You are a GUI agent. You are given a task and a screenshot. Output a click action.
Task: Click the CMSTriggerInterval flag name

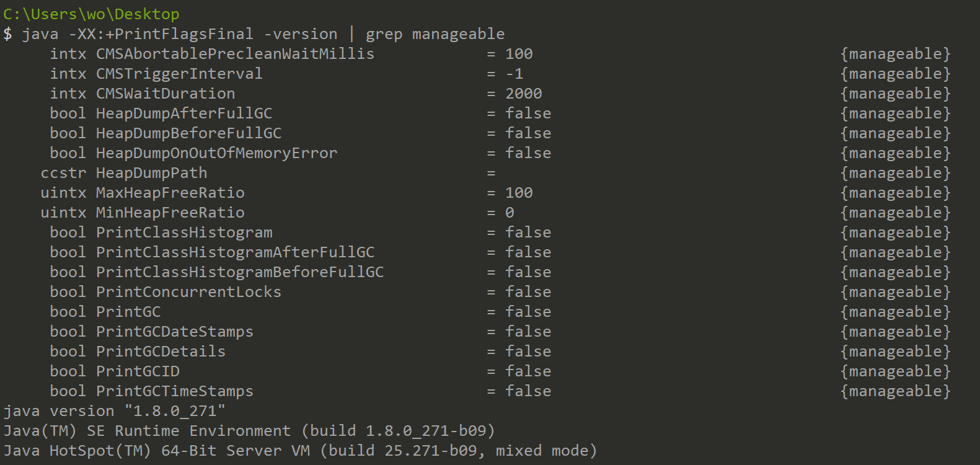tap(179, 74)
